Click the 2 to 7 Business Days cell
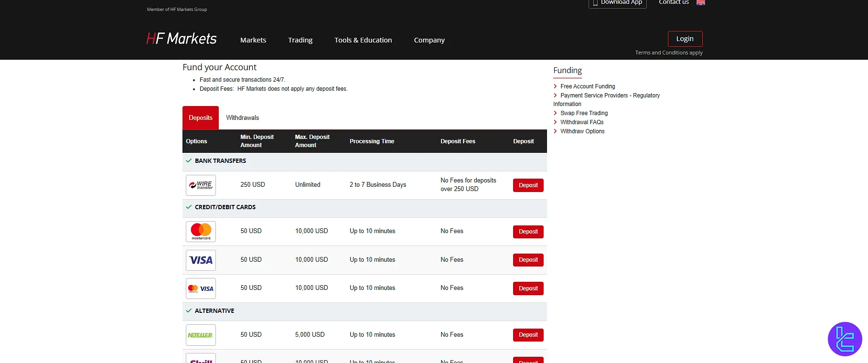 pos(378,185)
